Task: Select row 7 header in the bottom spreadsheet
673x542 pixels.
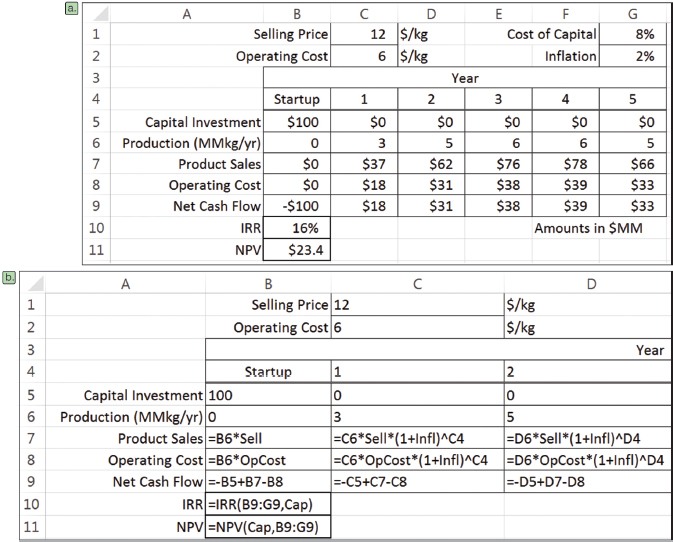Action: pyautogui.click(x=24, y=440)
